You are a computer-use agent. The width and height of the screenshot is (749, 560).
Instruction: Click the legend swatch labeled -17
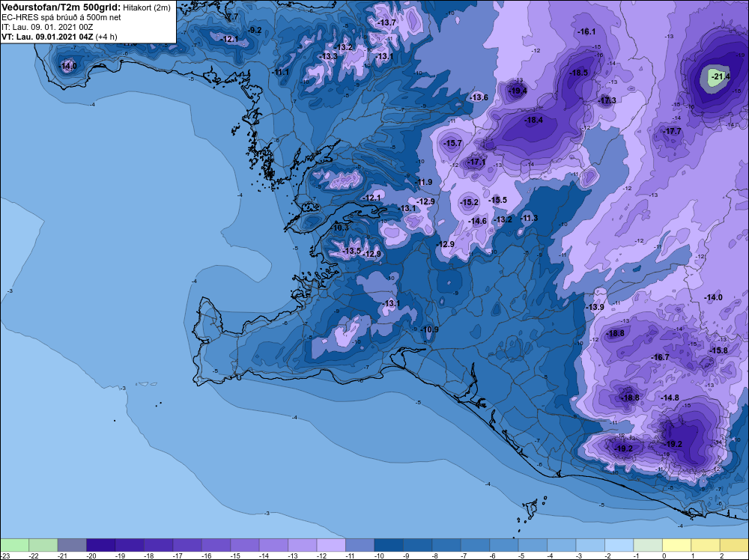click(187, 545)
